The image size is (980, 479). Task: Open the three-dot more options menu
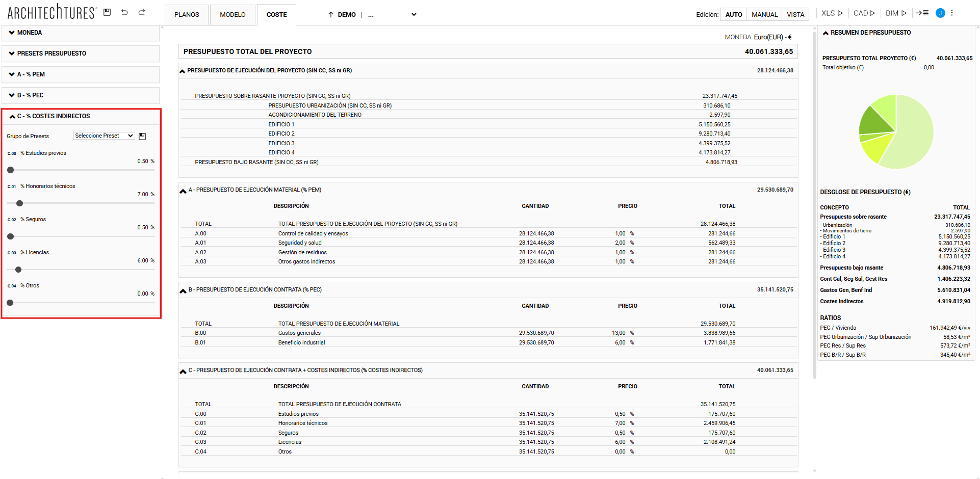pos(952,13)
